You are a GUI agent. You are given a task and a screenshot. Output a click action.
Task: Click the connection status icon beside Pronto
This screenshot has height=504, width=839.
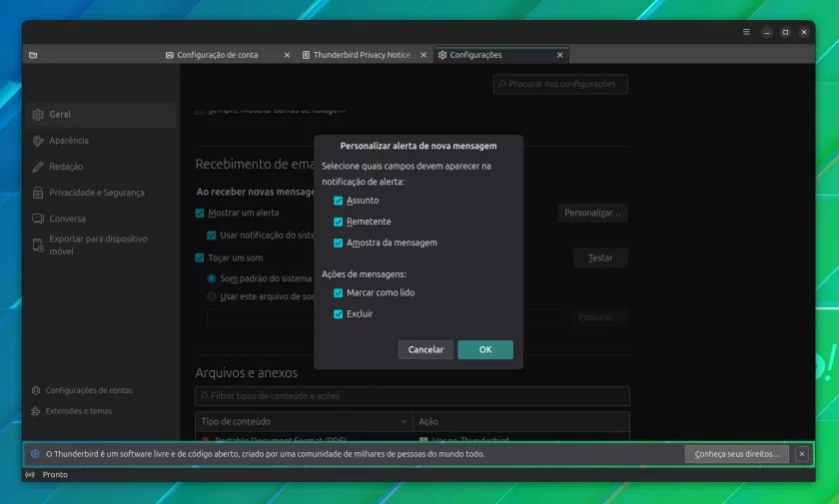[30, 475]
